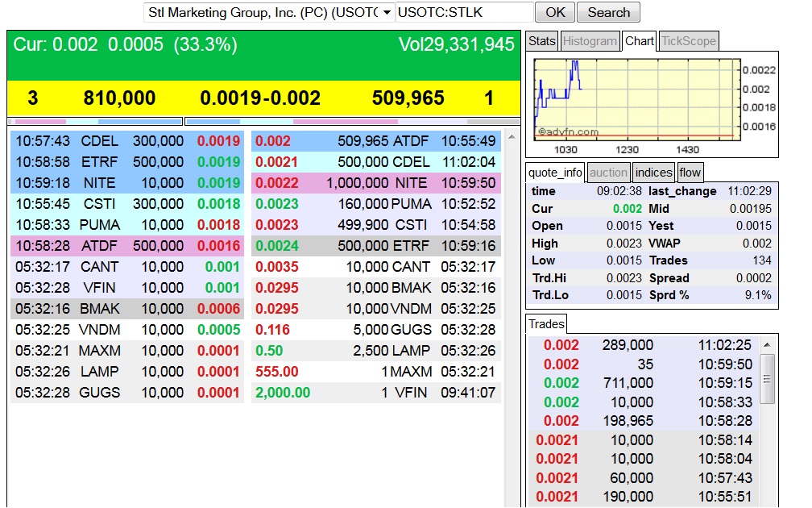The width and height of the screenshot is (812, 508).
Task: Select the Trades tab
Action: (546, 324)
